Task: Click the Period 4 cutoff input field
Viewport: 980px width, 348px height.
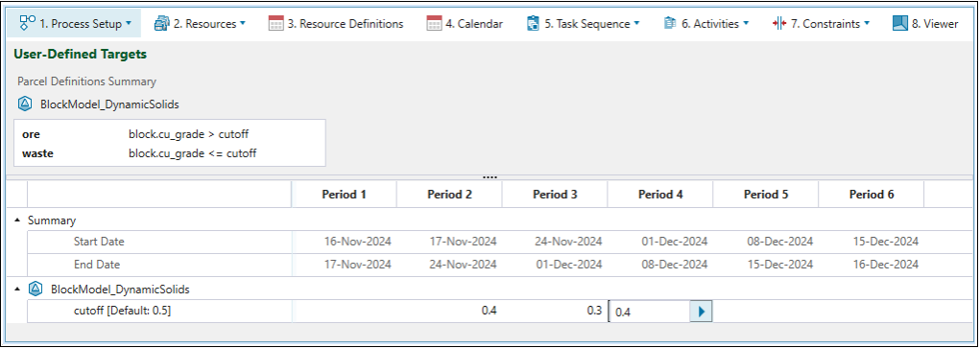Action: click(650, 312)
